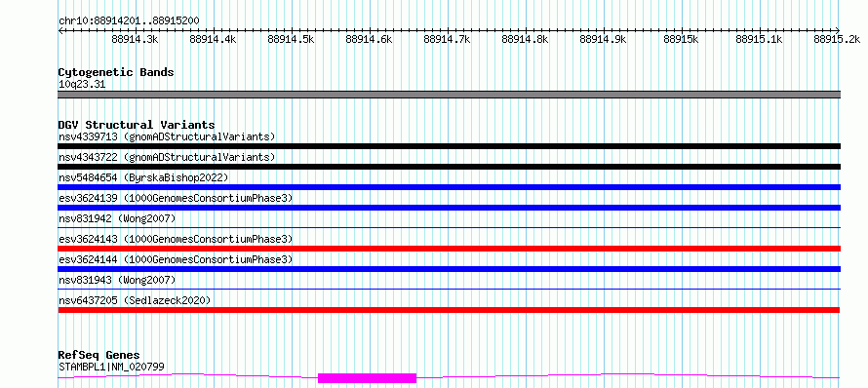Screen dimensions: 868x388
Task: Click the Cytogenetic Bands track heading
Action: coord(116,72)
